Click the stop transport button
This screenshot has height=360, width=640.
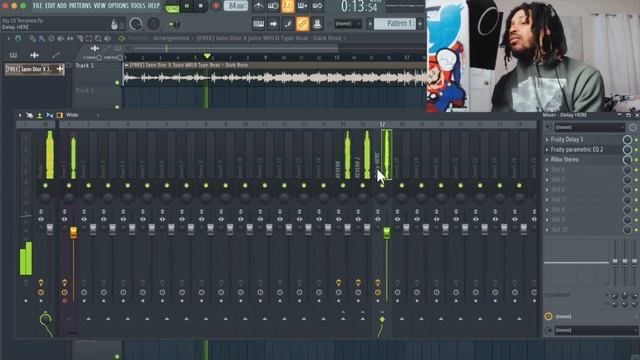point(200,6)
